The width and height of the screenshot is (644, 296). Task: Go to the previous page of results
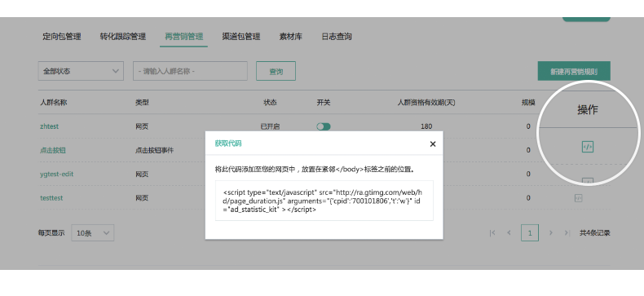tap(509, 233)
